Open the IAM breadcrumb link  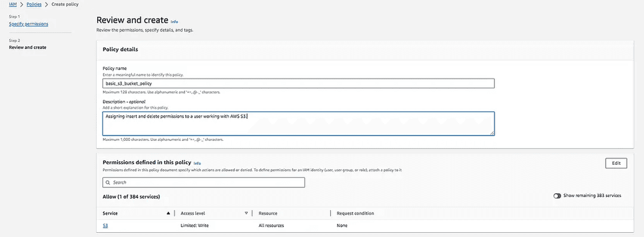(x=13, y=5)
